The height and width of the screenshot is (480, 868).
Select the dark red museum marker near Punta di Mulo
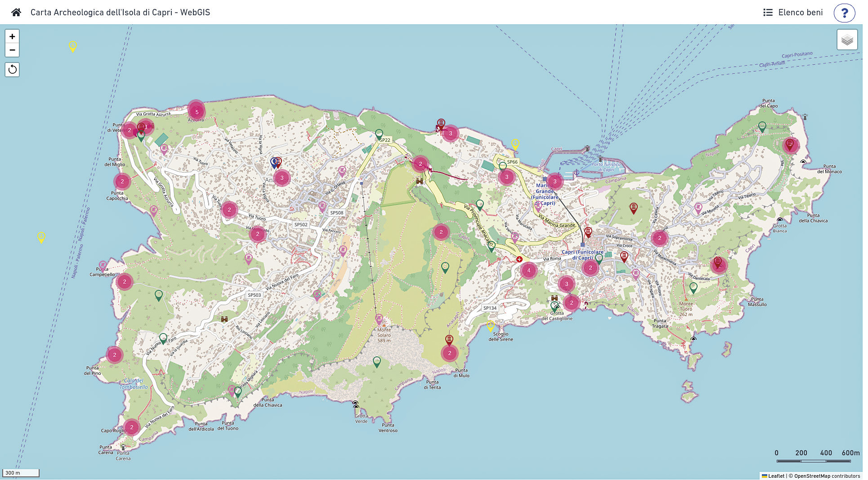tap(449, 339)
